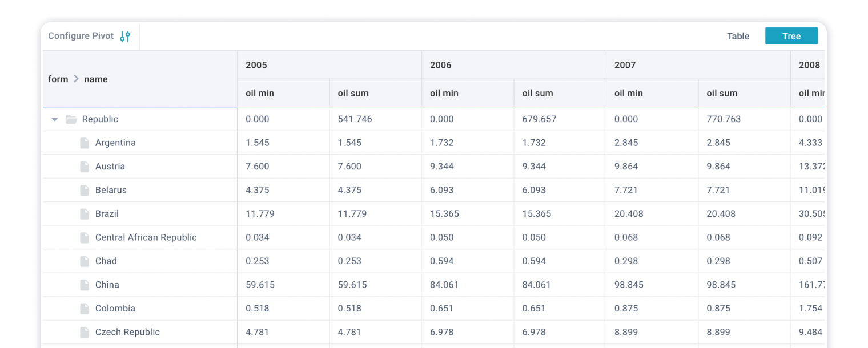Sort by oil min under 2006

click(468, 93)
